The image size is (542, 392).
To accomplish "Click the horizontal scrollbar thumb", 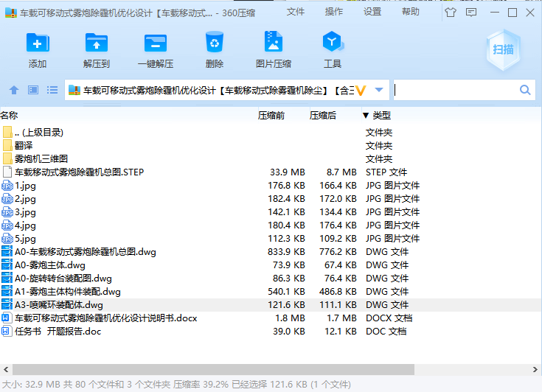I will pyautogui.click(x=213, y=370).
